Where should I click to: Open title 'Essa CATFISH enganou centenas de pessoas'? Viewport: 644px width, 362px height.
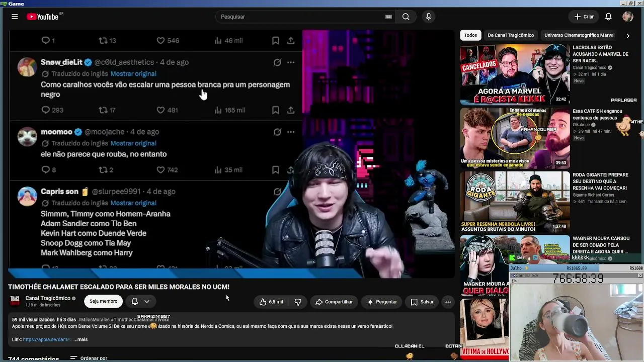[x=597, y=114]
